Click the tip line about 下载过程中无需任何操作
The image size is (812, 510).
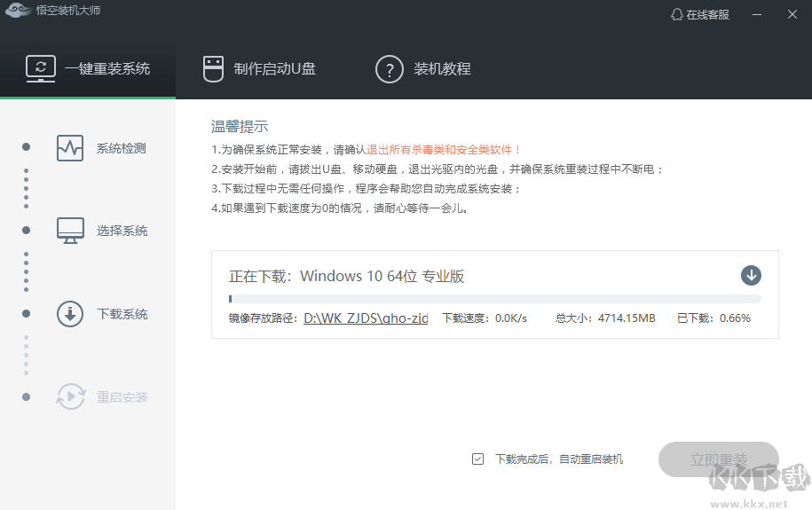click(x=367, y=188)
